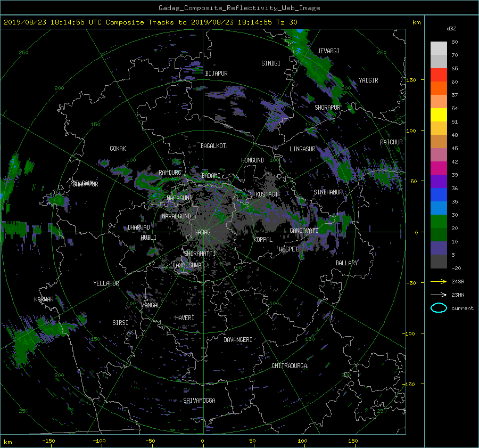Image resolution: width=479 pixels, height=448 pixels.
Task: Click the CHITRADURGA city label
Action: coord(290,366)
